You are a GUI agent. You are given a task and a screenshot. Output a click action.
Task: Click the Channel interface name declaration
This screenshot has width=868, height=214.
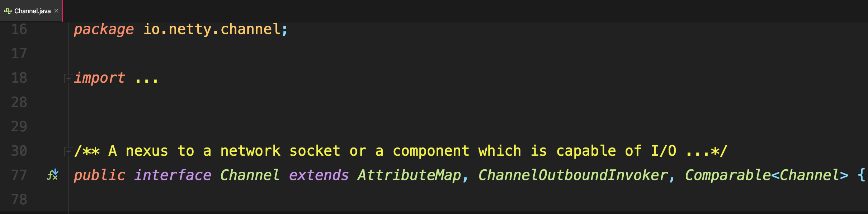coord(250,175)
